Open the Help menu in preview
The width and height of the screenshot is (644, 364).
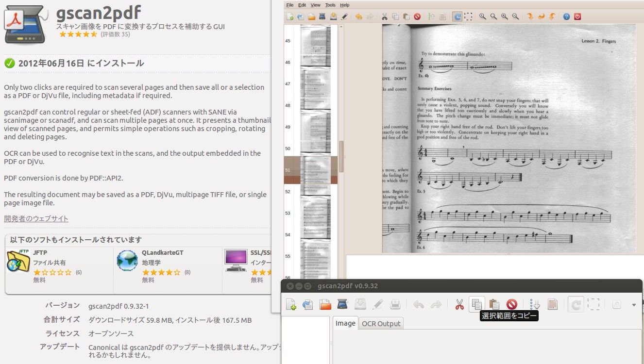click(x=345, y=5)
